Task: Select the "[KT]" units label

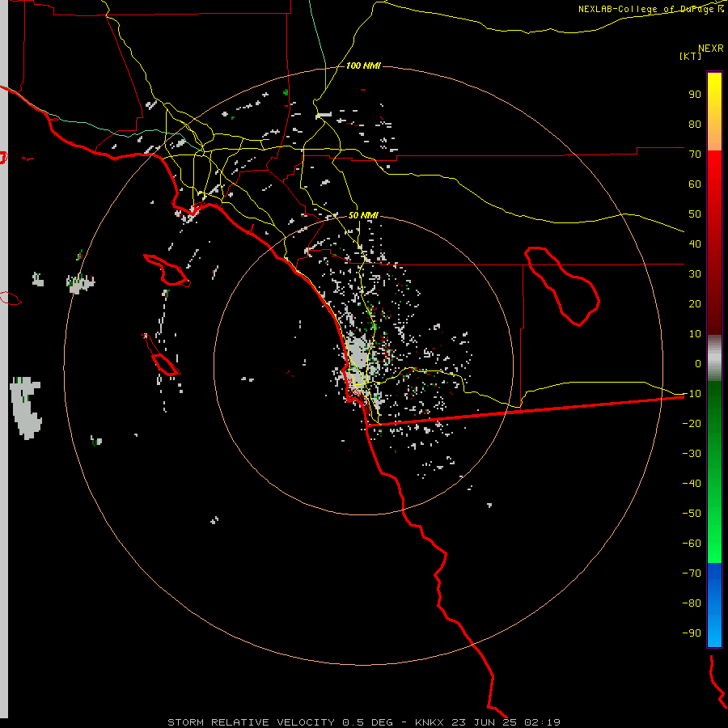Action: [690, 56]
